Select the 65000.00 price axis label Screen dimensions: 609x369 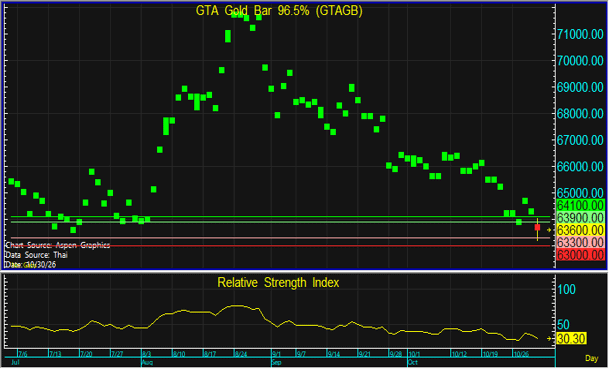pos(580,193)
